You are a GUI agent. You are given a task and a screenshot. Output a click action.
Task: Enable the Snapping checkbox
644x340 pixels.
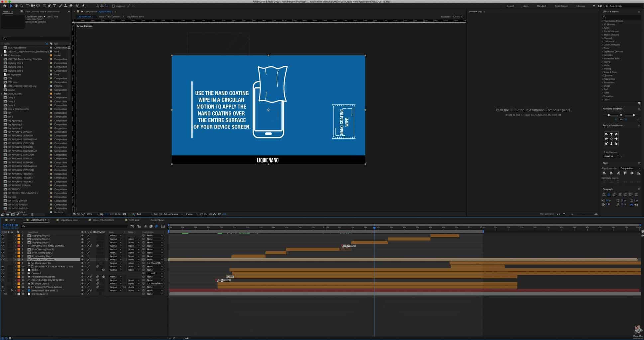coord(113,6)
